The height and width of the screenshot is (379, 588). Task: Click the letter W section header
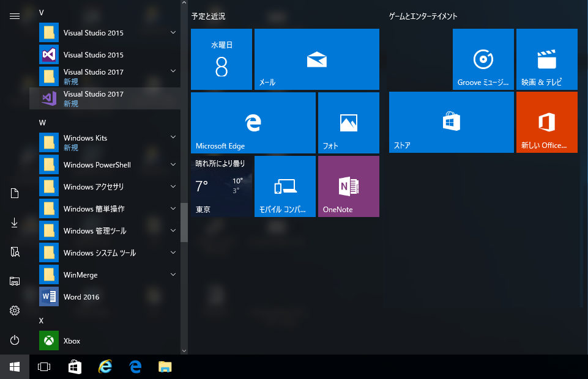pyautogui.click(x=42, y=122)
